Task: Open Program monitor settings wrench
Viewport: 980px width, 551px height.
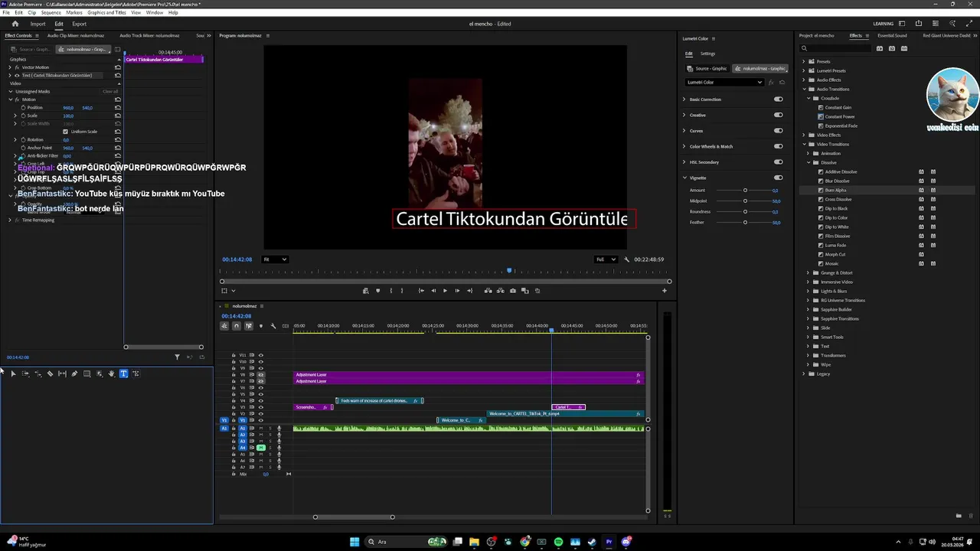Action: (x=627, y=259)
